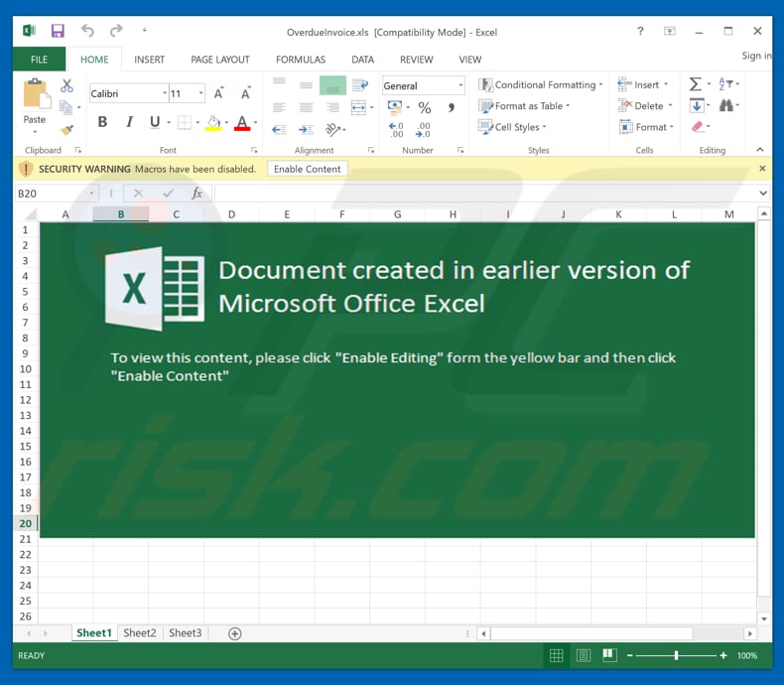Screen dimensions: 784x685
Task: Open the General number format dropdown
Action: (x=460, y=85)
